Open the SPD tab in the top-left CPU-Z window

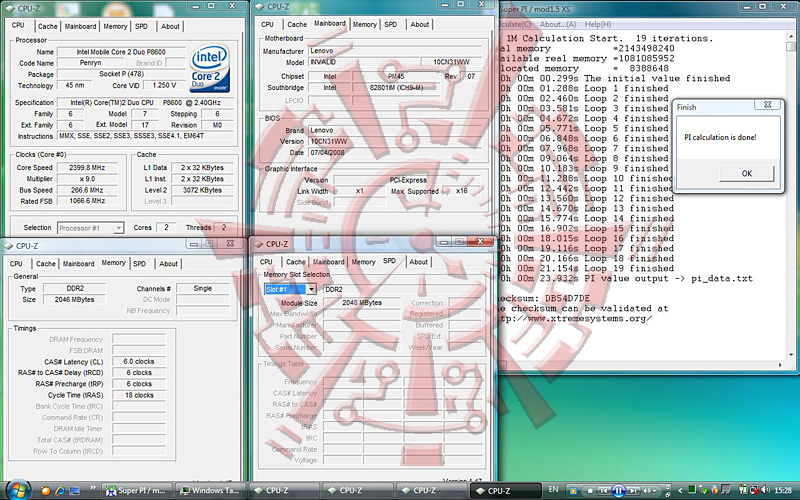tap(141, 26)
